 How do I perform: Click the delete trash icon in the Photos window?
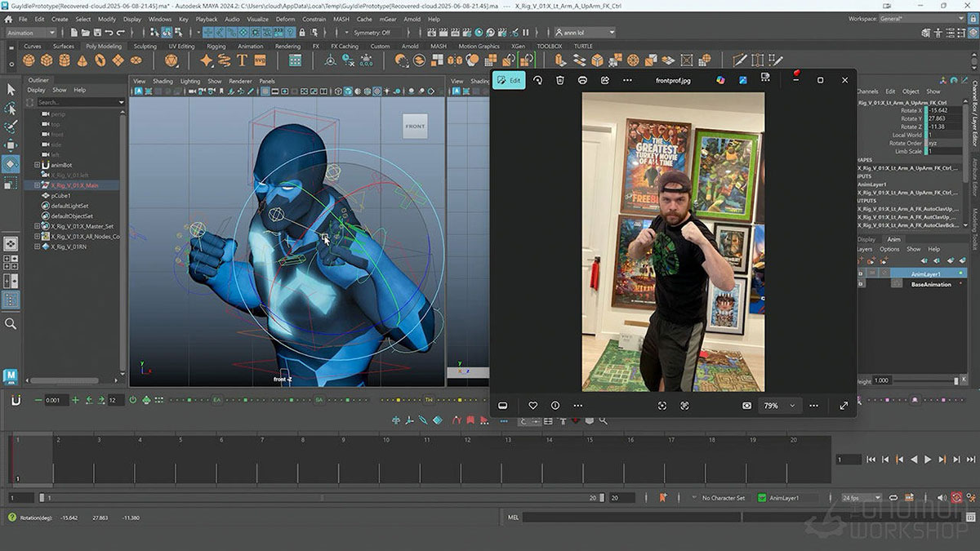point(559,80)
